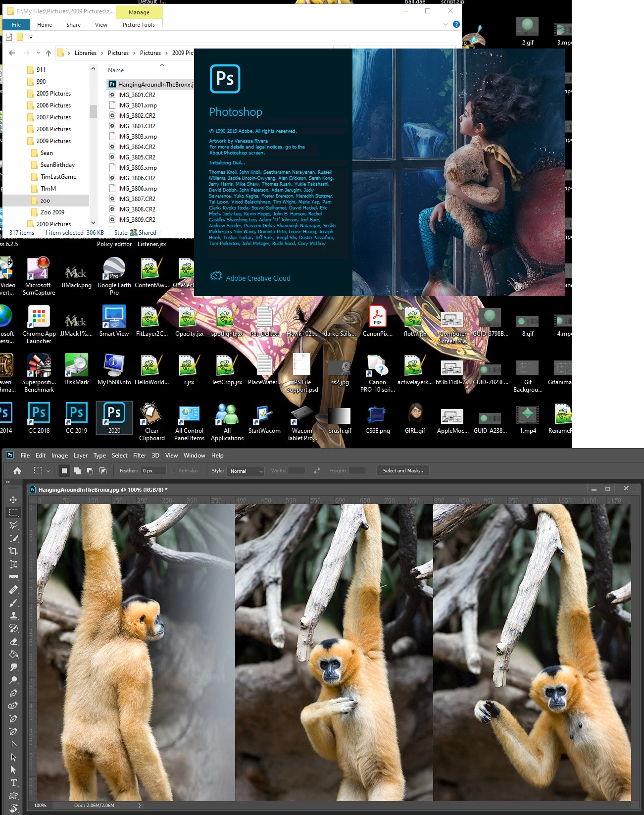Switch to Picture Tools tab in Explorer
This screenshot has height=815, width=644.
coord(139,25)
